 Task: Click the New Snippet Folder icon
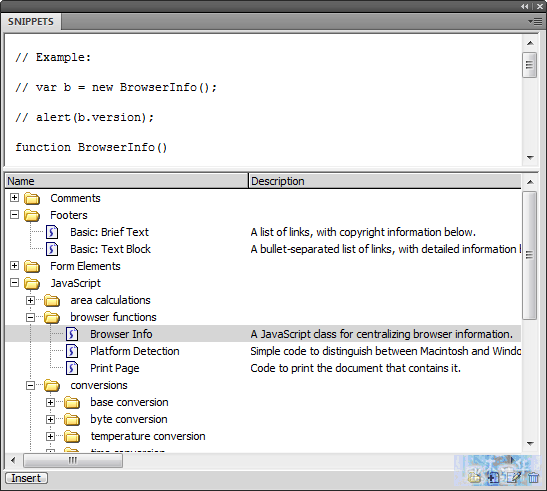point(474,477)
